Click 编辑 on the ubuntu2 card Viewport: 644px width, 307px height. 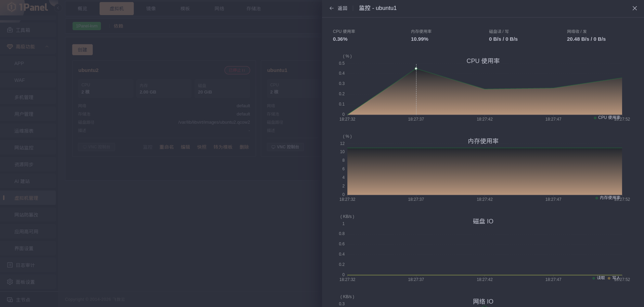point(185,147)
